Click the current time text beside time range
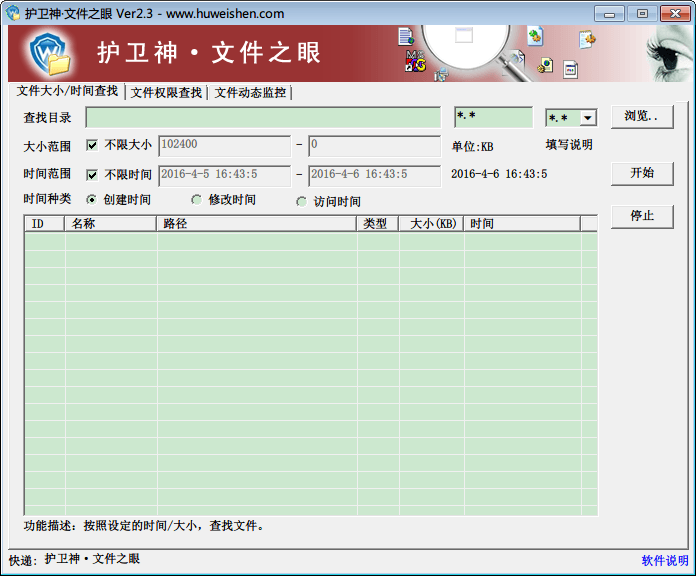This screenshot has width=696, height=576. [x=499, y=174]
